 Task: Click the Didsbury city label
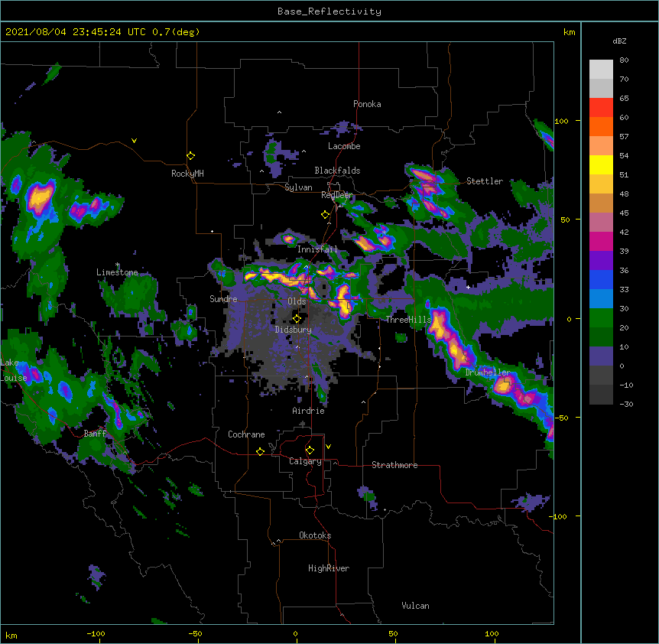click(294, 330)
